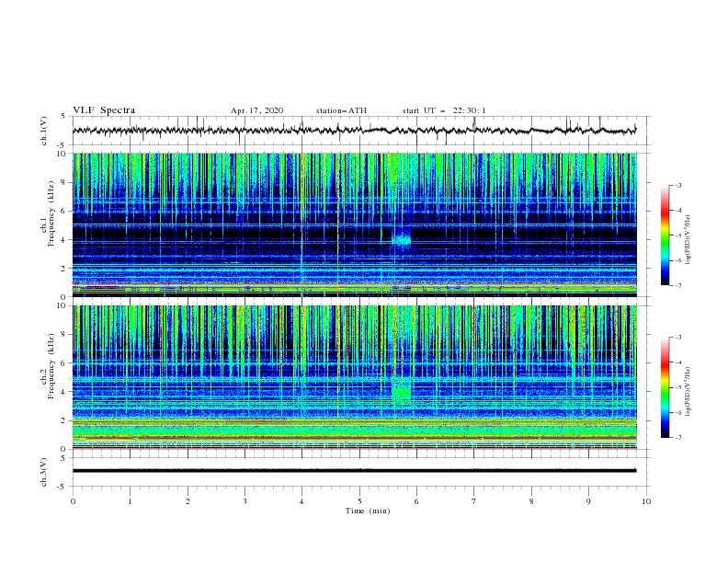Image resolution: width=728 pixels, height=563 pixels.
Task: Click the ch.2 4 kHz emission burst
Action: click(401, 393)
